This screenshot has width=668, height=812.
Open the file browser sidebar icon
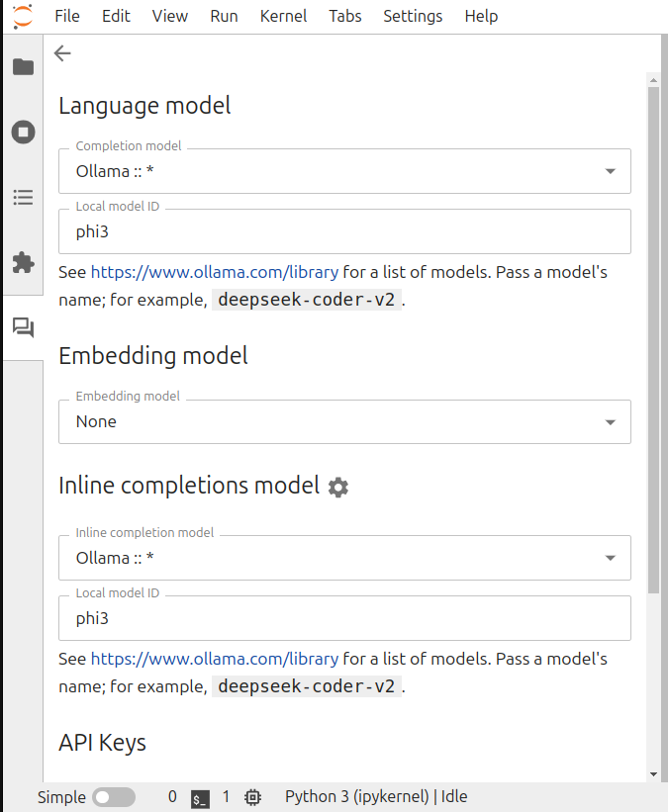[23, 67]
